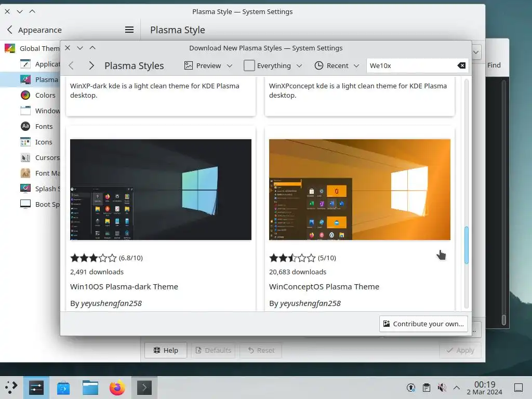This screenshot has width=532, height=399.
Task: Clear the We10x search text
Action: click(461, 65)
